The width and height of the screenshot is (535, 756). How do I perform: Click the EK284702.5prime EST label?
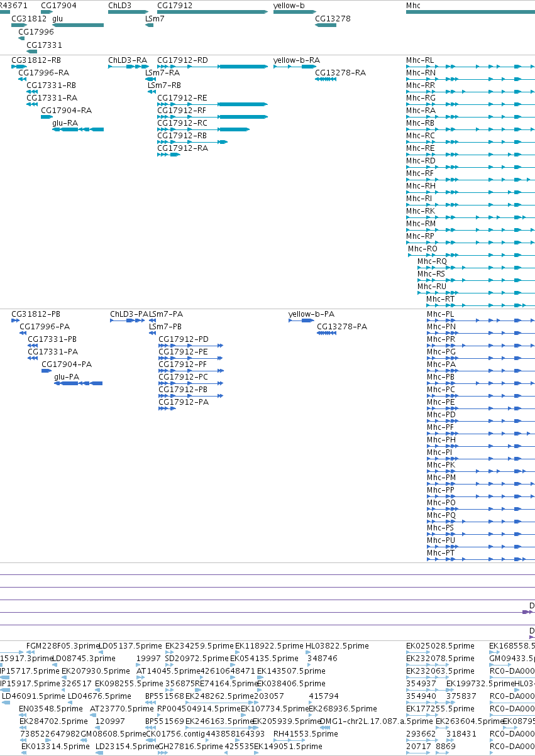point(53,721)
